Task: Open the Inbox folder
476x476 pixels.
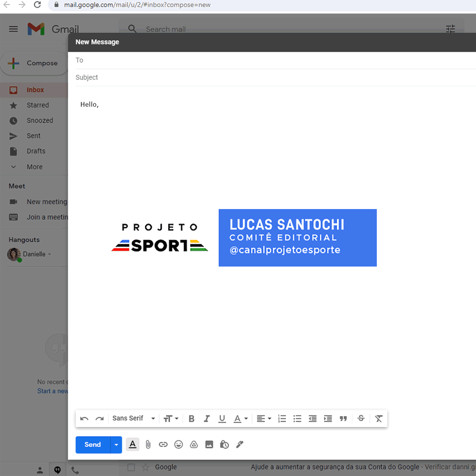Action: (x=34, y=90)
